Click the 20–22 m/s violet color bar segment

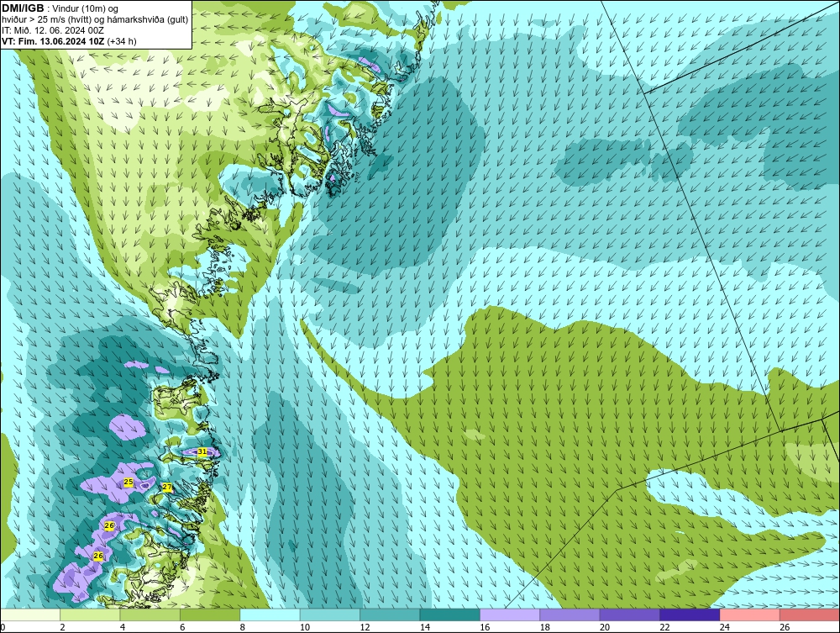coord(630,615)
